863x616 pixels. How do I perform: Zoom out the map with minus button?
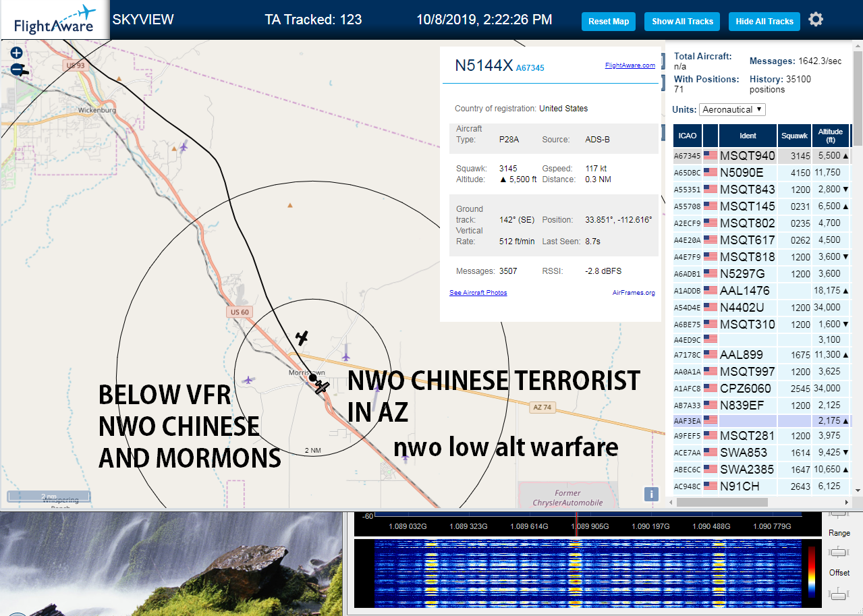tap(16, 69)
